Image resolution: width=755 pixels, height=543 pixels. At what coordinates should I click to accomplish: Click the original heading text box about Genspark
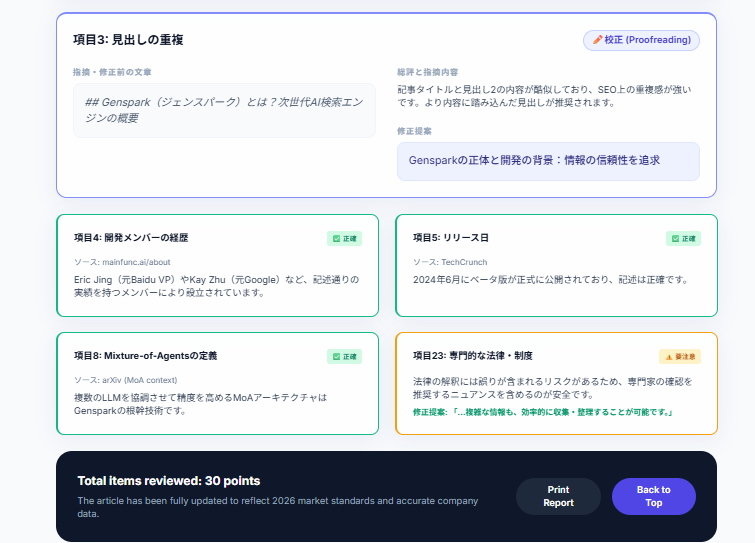pyautogui.click(x=224, y=110)
